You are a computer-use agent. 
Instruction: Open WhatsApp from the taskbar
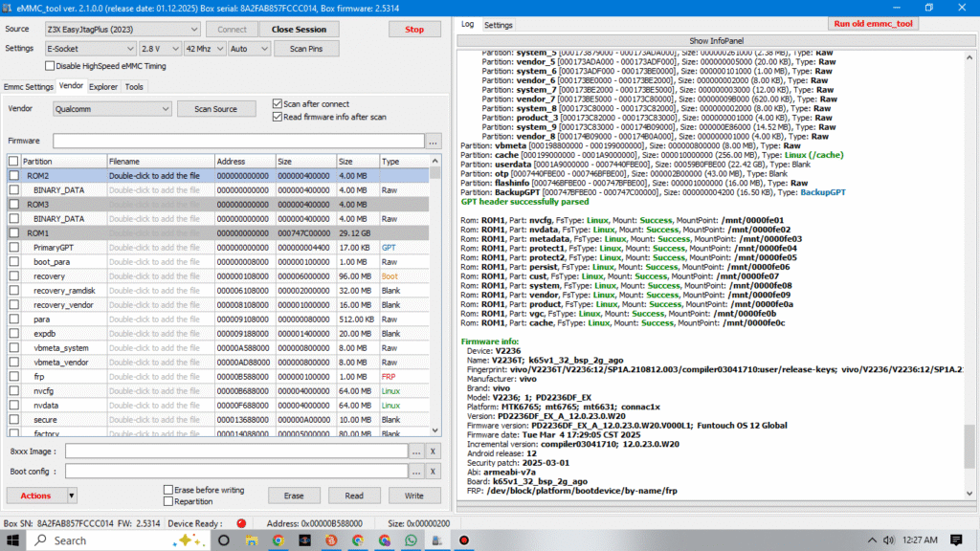[410, 540]
